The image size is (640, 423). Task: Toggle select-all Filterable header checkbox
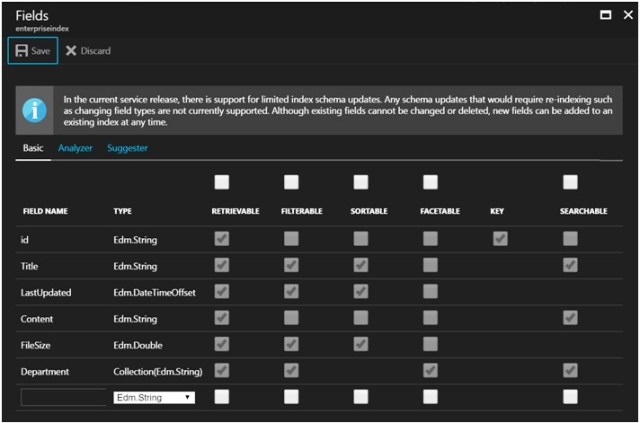click(291, 182)
